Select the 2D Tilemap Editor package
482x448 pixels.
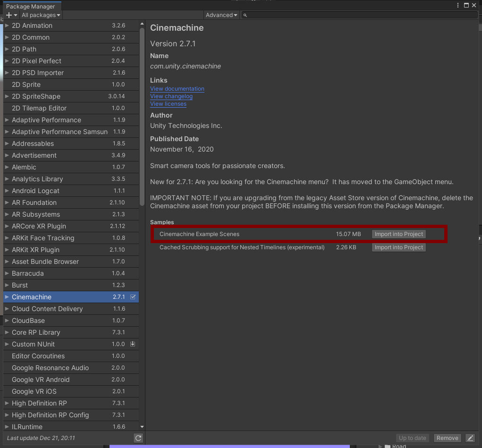(71, 108)
